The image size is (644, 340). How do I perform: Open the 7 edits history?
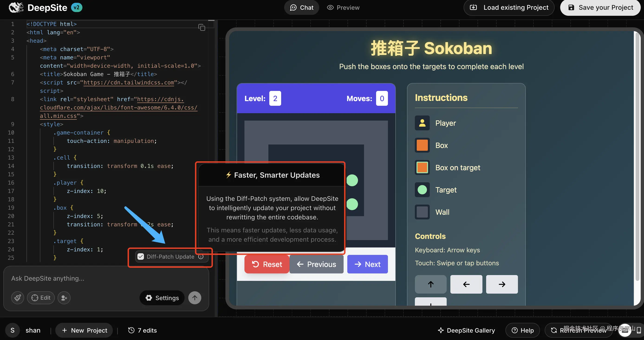[142, 330]
